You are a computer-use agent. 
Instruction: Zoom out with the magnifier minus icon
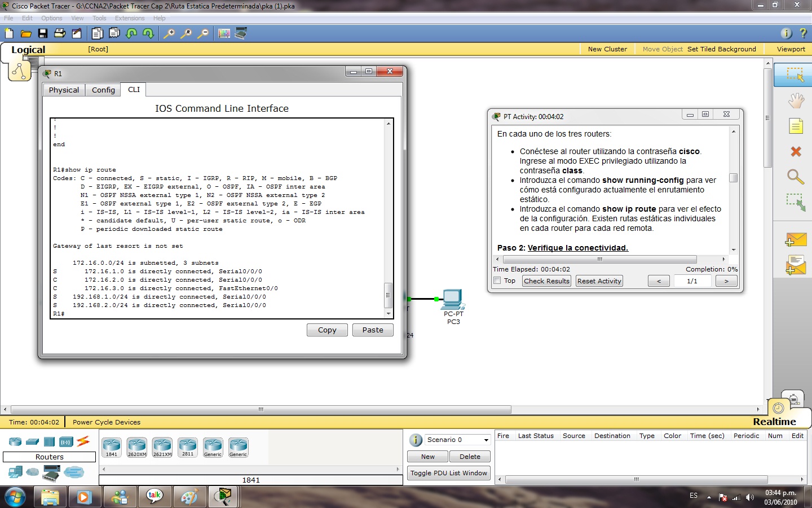coord(203,33)
